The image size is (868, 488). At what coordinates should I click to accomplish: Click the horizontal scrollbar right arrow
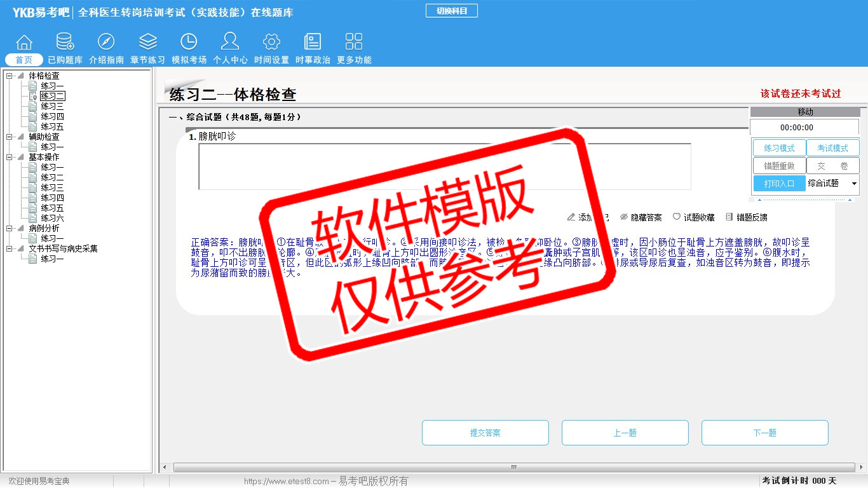(863, 468)
